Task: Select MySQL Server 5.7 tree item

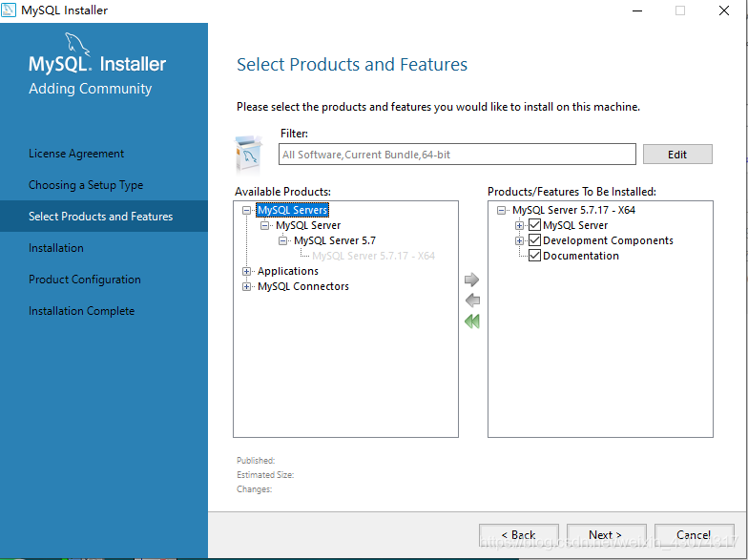Action: (335, 240)
